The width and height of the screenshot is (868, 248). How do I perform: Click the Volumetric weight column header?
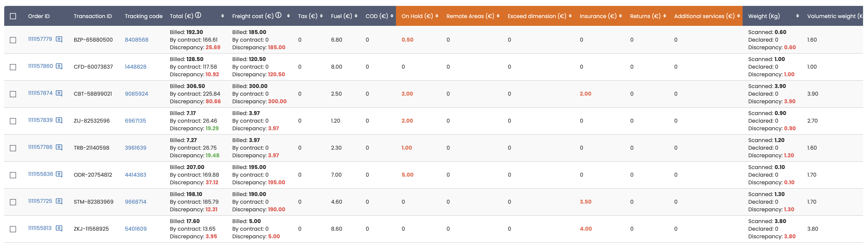point(835,16)
